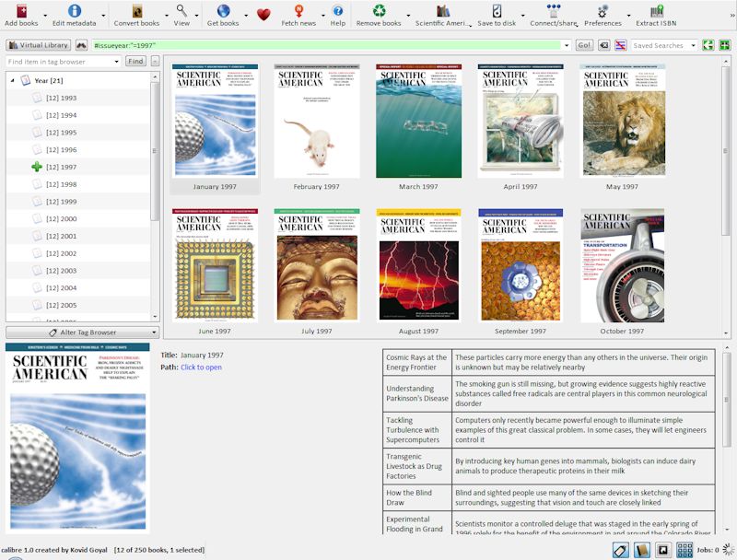
Task: Click the Go! search button
Action: (x=584, y=45)
